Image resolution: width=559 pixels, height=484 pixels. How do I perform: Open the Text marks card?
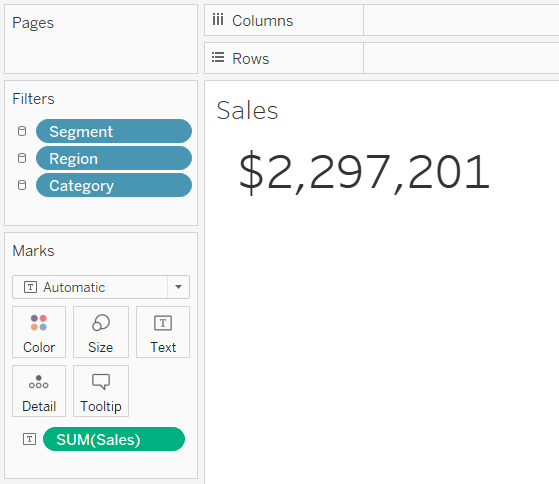pyautogui.click(x=163, y=332)
